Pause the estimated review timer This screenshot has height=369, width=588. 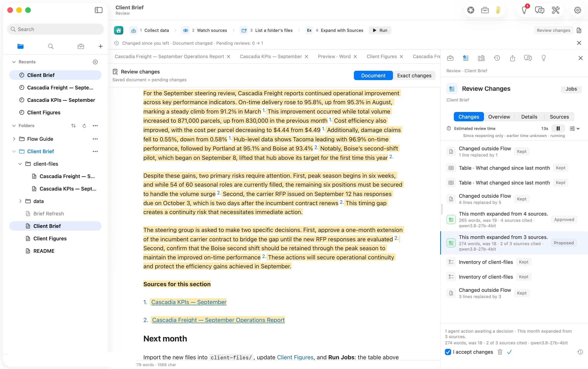[x=558, y=128]
